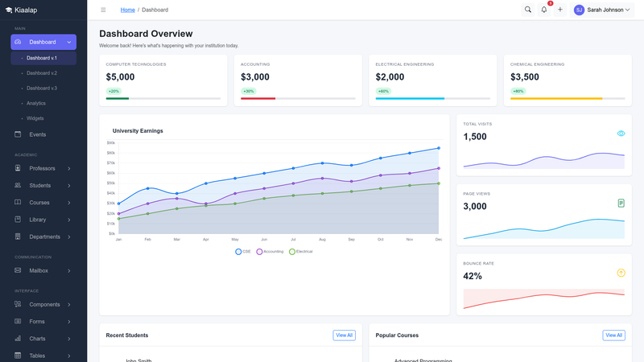This screenshot has width=644, height=362.
Task: Click View All in Recent Students
Action: (345, 335)
